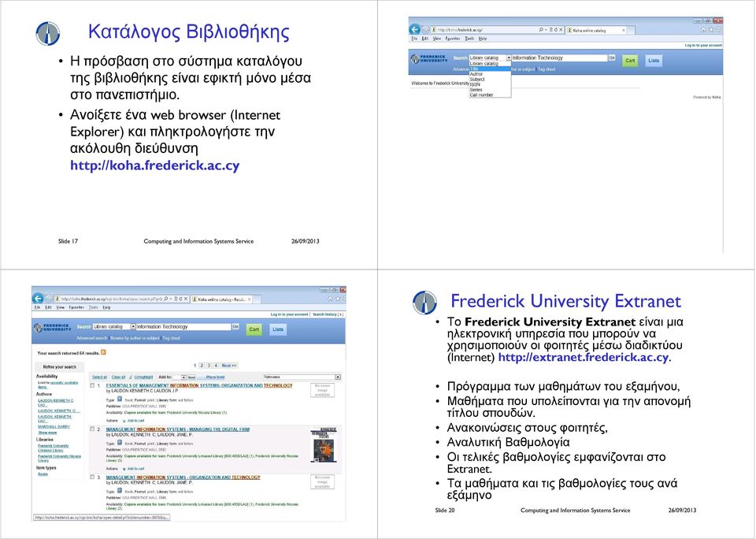The width and height of the screenshot is (756, 539).
Task: Click 'Search history' link on results page
Action: [324, 314]
